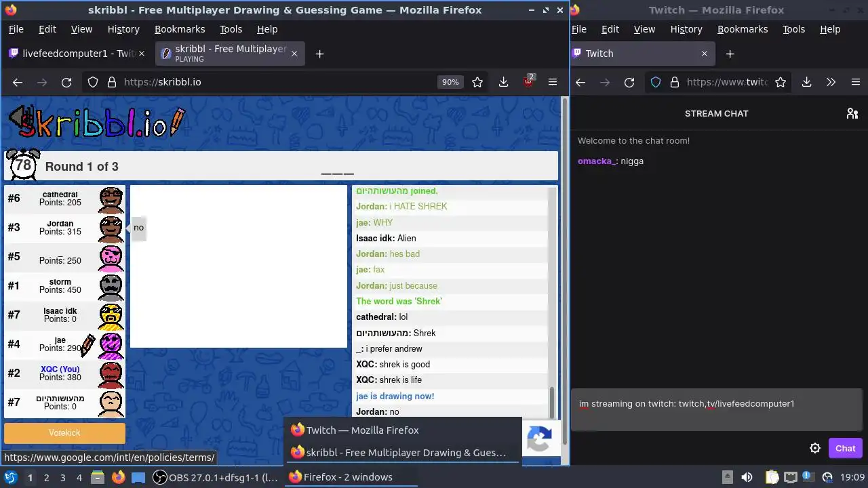Select Twitch — Mozilla Firefox in window list
The width and height of the screenshot is (868, 488).
click(403, 430)
